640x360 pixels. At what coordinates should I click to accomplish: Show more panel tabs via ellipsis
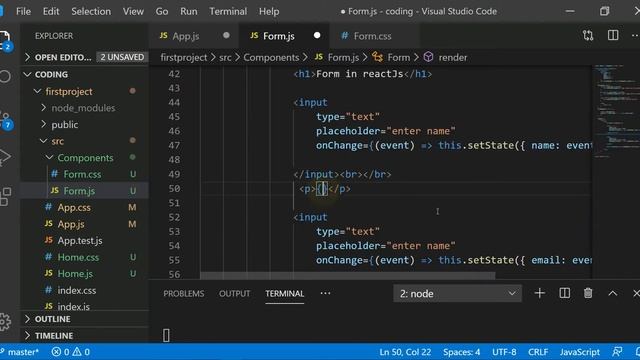(x=325, y=293)
